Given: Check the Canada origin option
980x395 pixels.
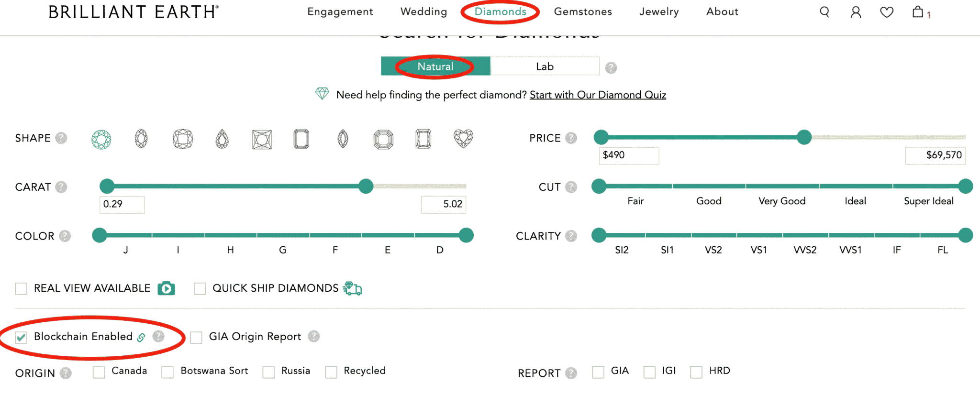Looking at the screenshot, I should click(99, 372).
